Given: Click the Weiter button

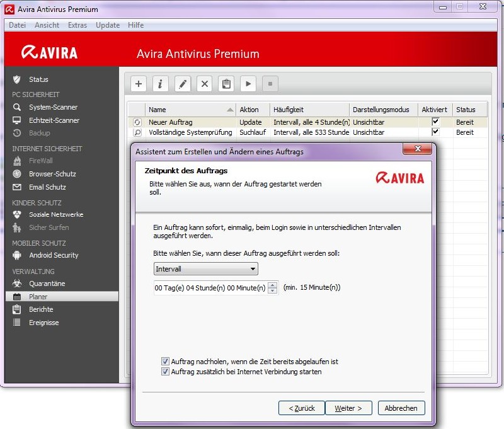Looking at the screenshot, I should (x=348, y=408).
